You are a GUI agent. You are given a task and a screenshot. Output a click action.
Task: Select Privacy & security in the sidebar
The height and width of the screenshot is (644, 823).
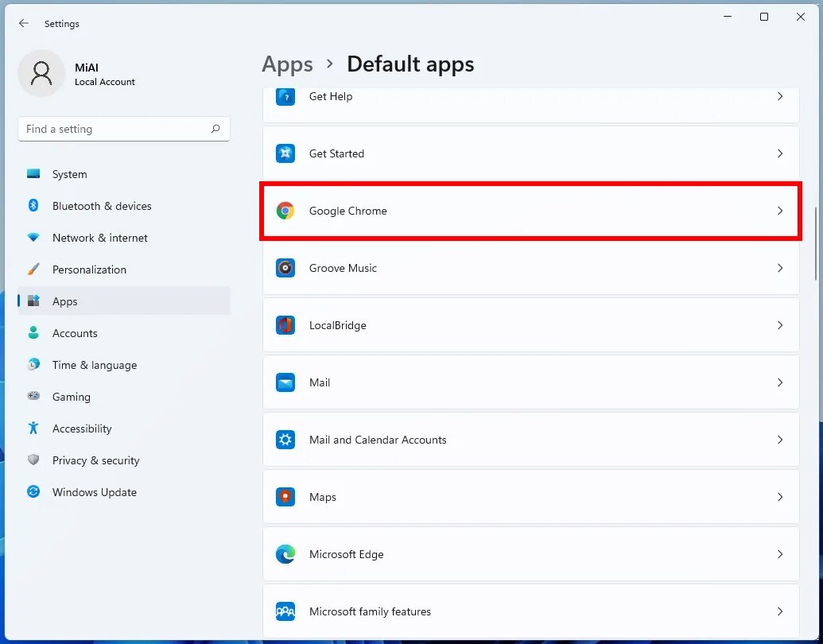(x=124, y=460)
